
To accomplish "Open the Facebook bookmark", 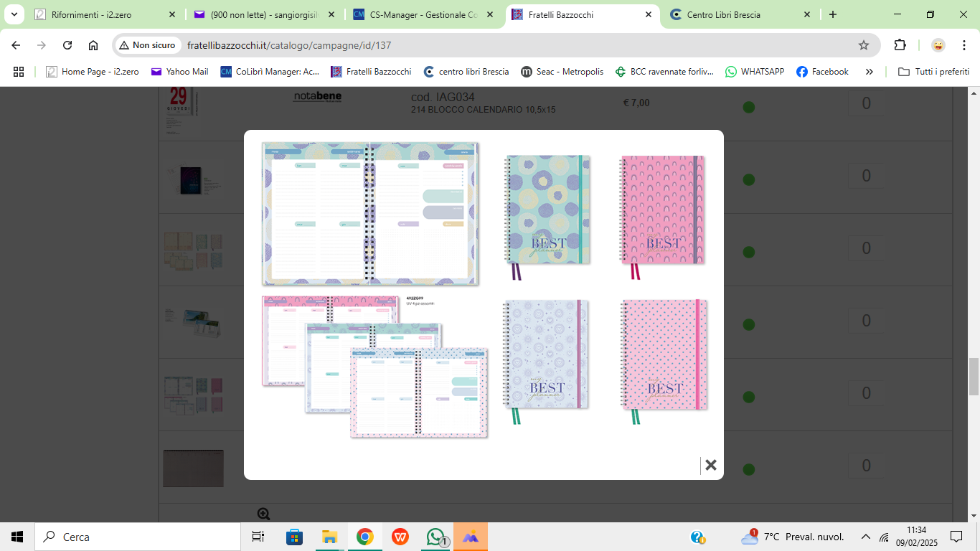I will coord(822,72).
